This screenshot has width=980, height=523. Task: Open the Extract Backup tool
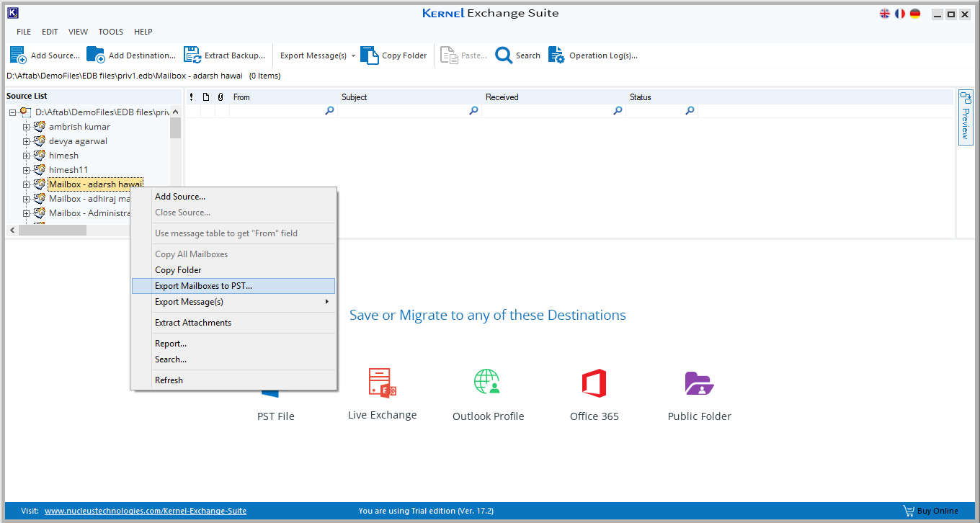point(192,55)
